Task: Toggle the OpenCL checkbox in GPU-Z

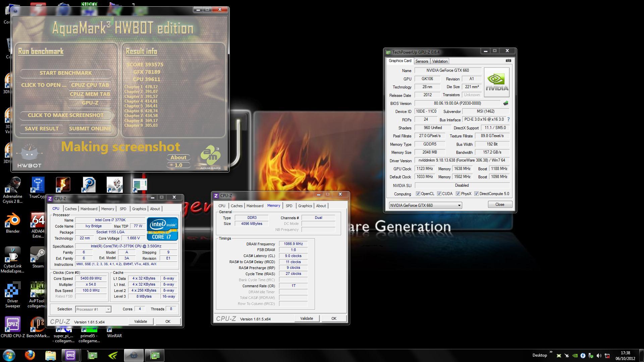Action: point(418,194)
